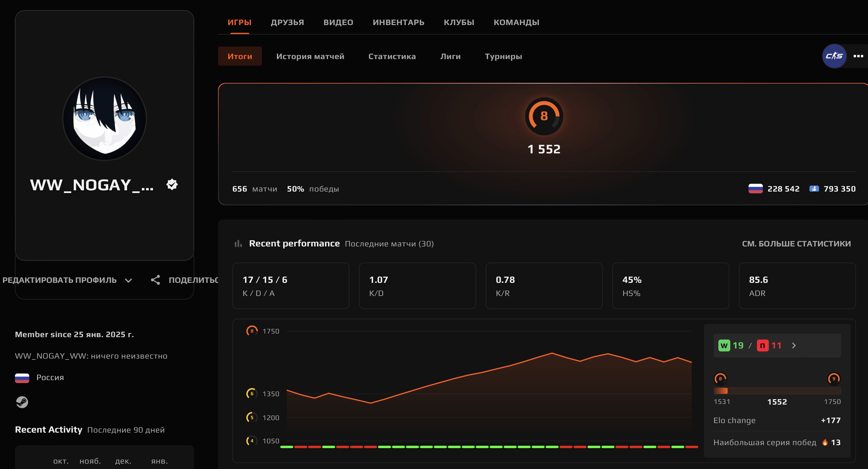Select the Турниры sub-tab
The height and width of the screenshot is (469, 868).
click(x=503, y=56)
